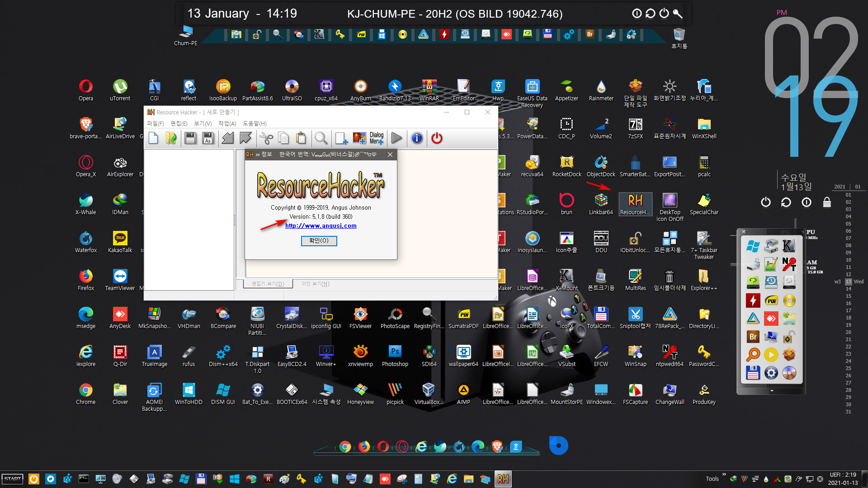Close the side launcher panel
This screenshot has width=868, height=488.
coord(744,232)
